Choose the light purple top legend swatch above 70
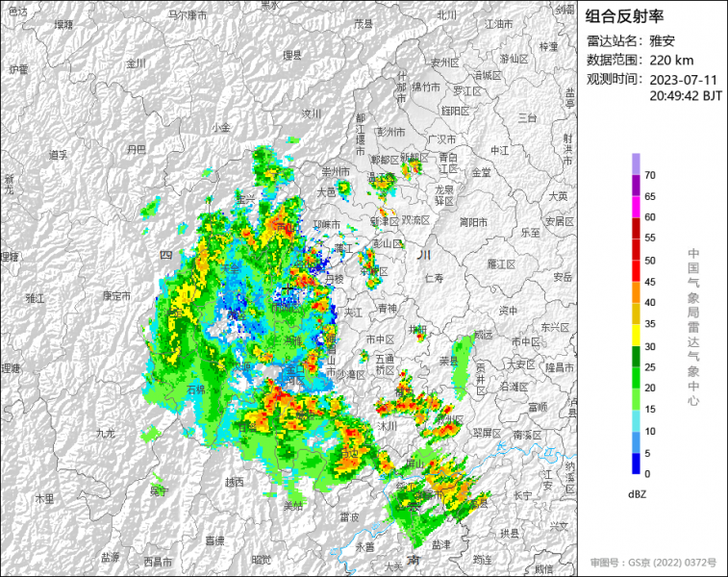 point(636,163)
